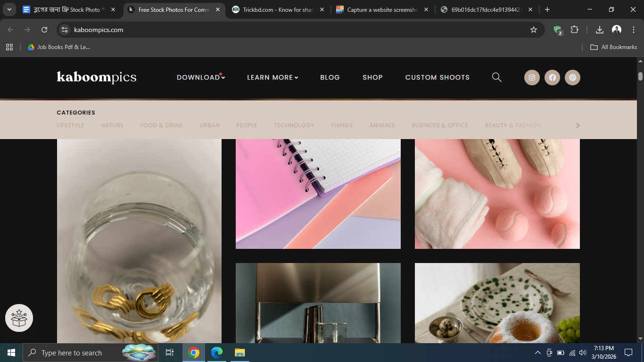Open the pink tennis balls photo
This screenshot has height=362, width=644.
[497, 194]
